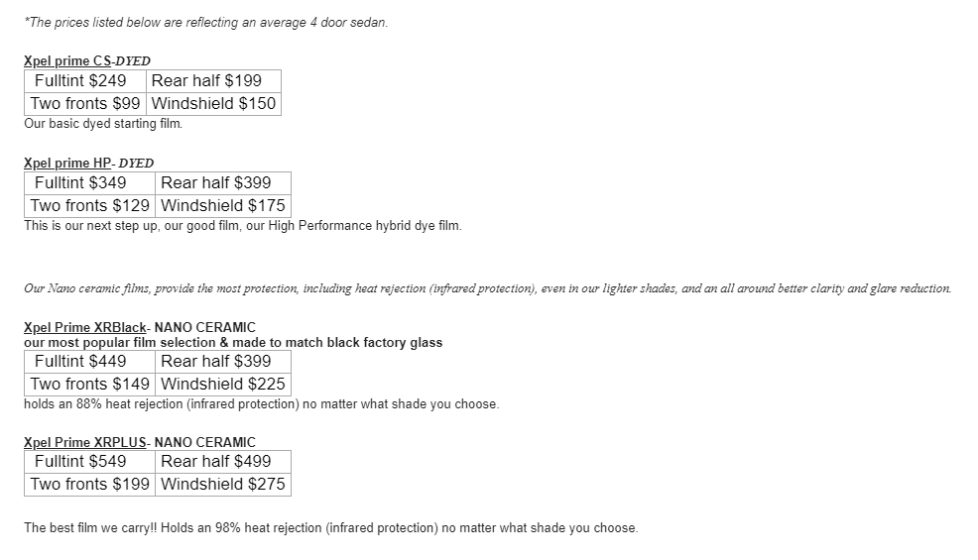Click the 4 door sedan pricing note
This screenshot has width=978, height=560.
205,23
